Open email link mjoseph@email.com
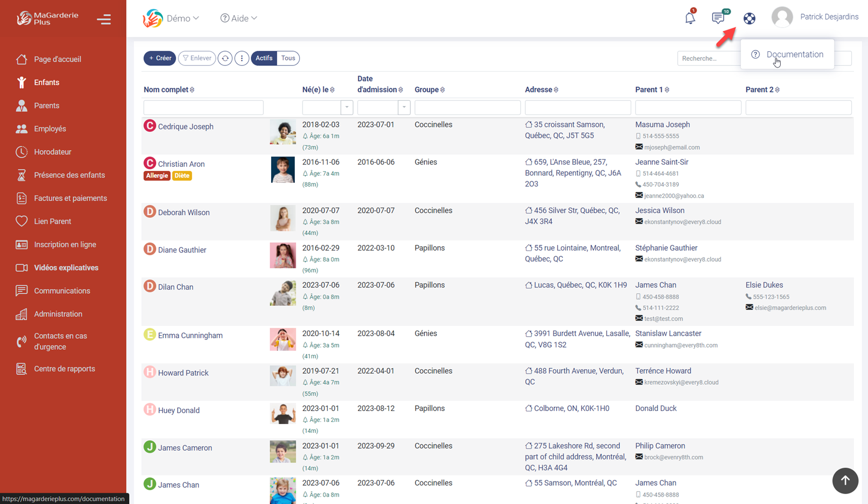 tap(672, 147)
